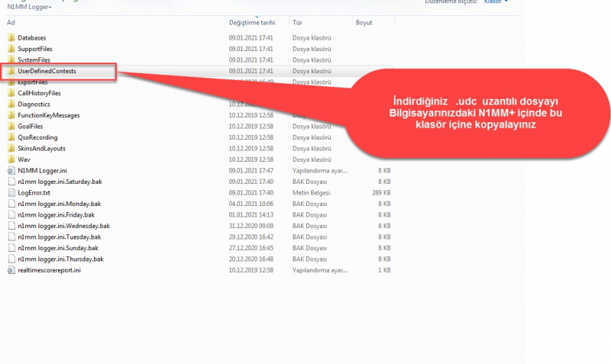Select n1mm logger.ini.Saturday.bak file
This screenshot has width=611, height=364.
(x=53, y=182)
